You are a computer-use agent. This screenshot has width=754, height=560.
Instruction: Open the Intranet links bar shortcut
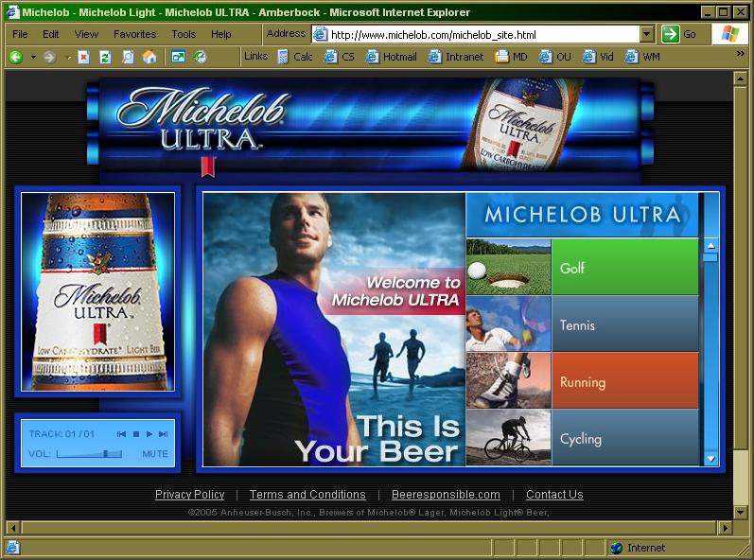[455, 57]
